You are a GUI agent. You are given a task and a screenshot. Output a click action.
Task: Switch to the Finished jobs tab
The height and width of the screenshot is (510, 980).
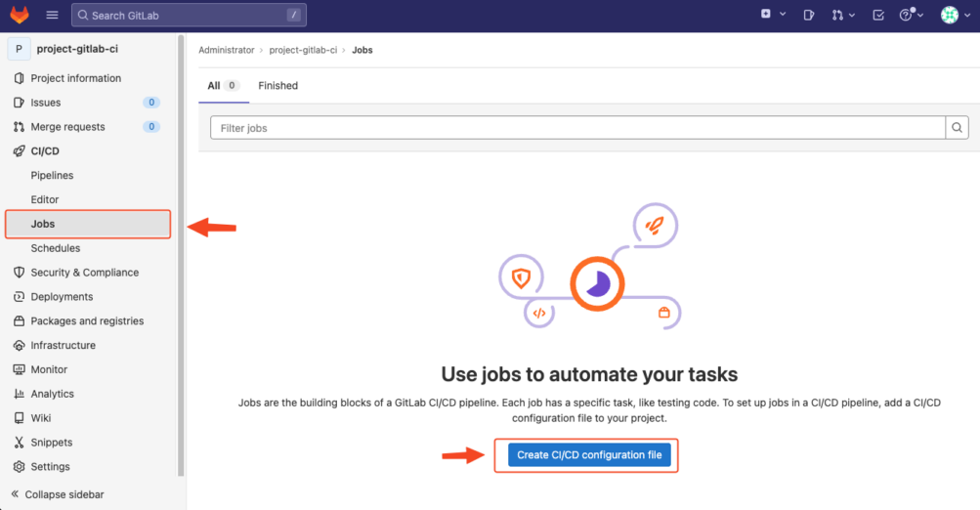[278, 86]
